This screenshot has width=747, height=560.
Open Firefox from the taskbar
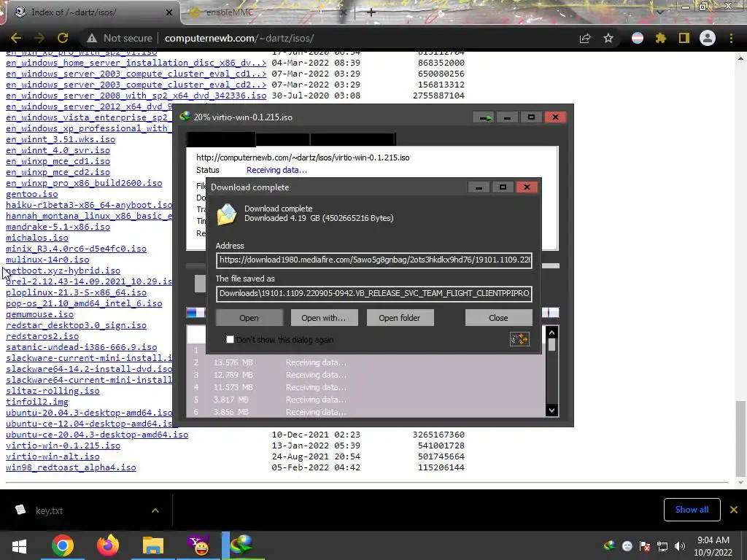pos(108,545)
